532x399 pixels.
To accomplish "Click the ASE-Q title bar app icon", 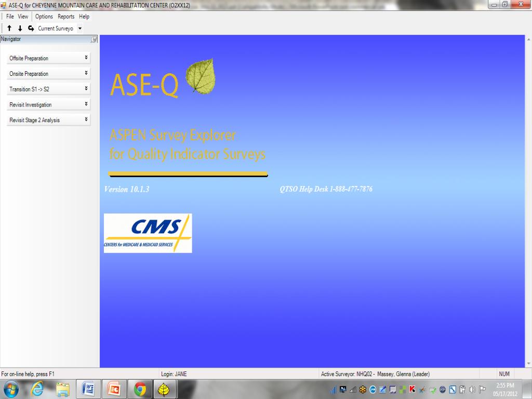I will pyautogui.click(x=4, y=5).
